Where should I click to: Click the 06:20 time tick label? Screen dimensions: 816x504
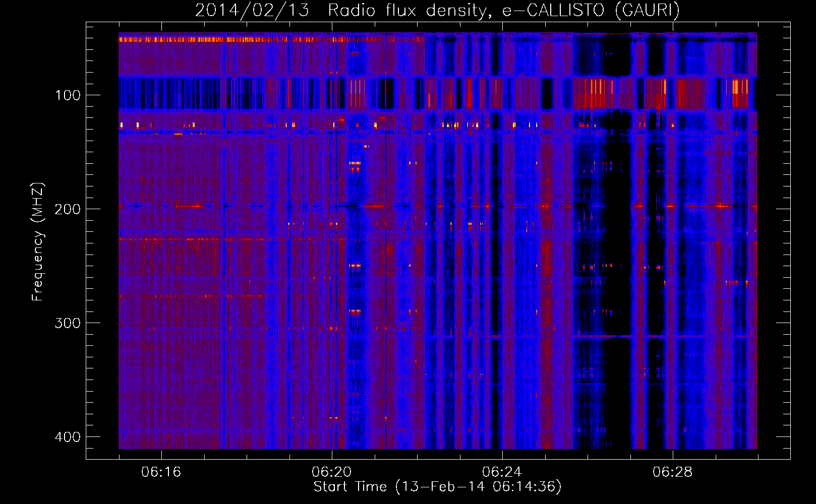coord(331,472)
